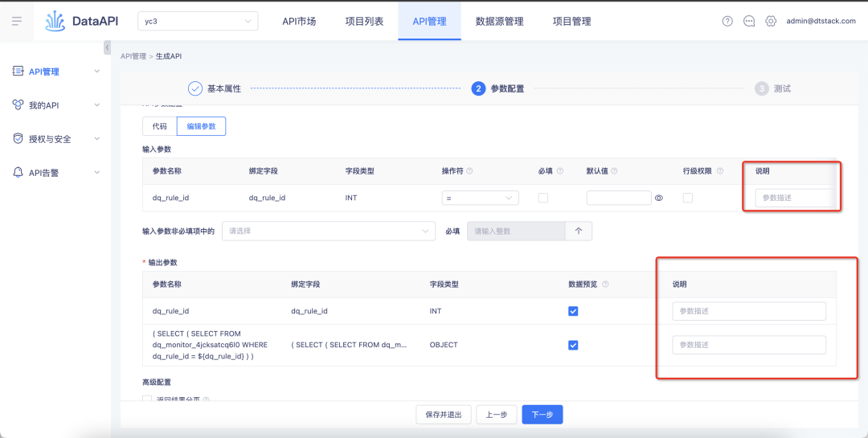Viewport: 868px width, 438px height.
Task: Click the 行级权限 help tooltip icon
Action: point(720,171)
